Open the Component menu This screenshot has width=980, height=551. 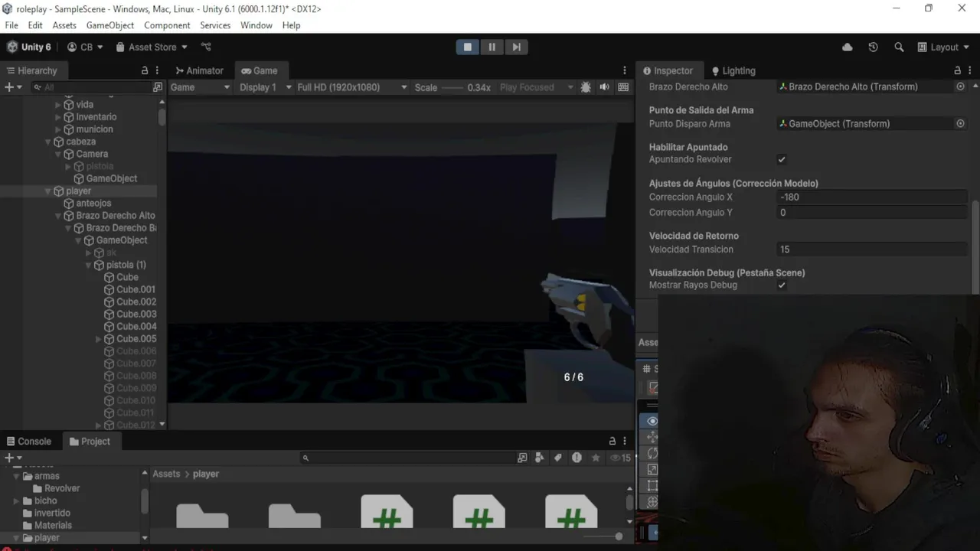pos(167,25)
